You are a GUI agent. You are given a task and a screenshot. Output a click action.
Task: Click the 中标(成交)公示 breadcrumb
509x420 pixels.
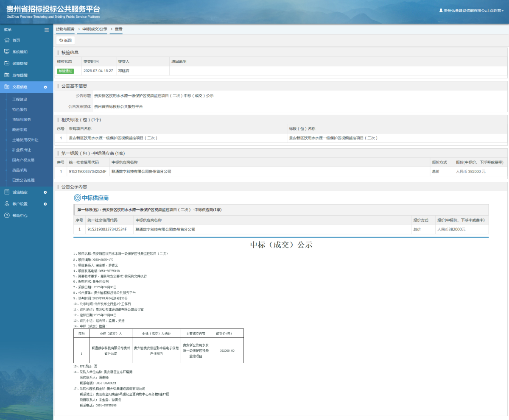pyautogui.click(x=95, y=29)
